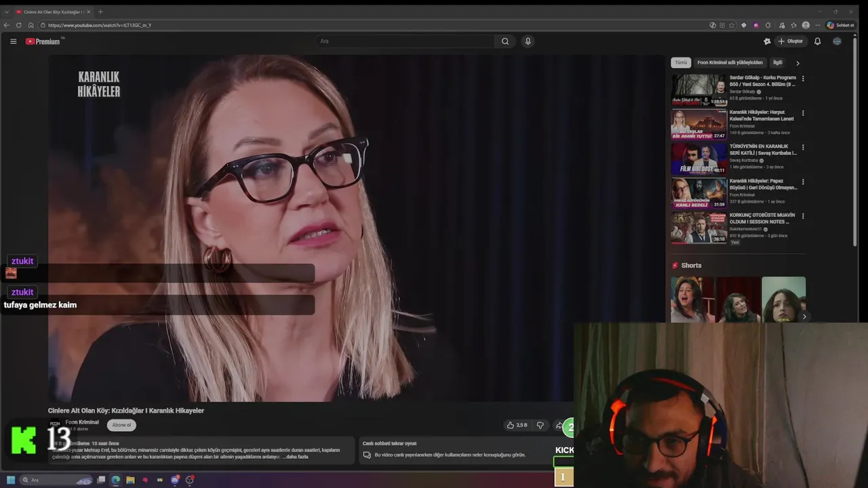Open Copilot Sohbet et button
The width and height of the screenshot is (868, 488).
841,25
